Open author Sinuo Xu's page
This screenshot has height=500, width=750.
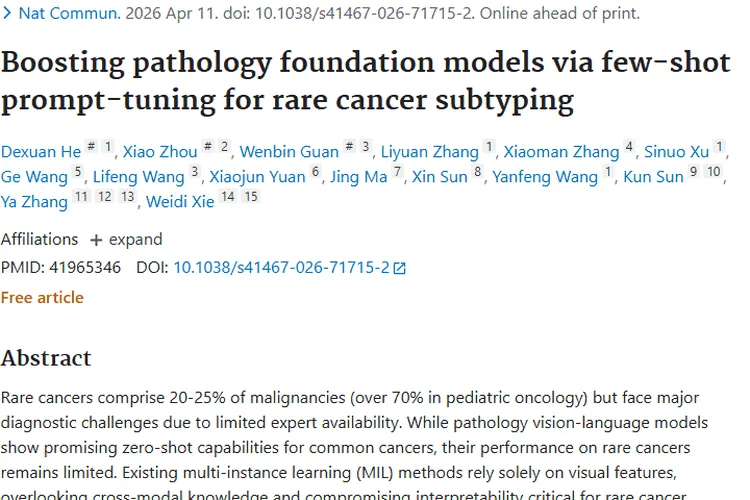[677, 152]
